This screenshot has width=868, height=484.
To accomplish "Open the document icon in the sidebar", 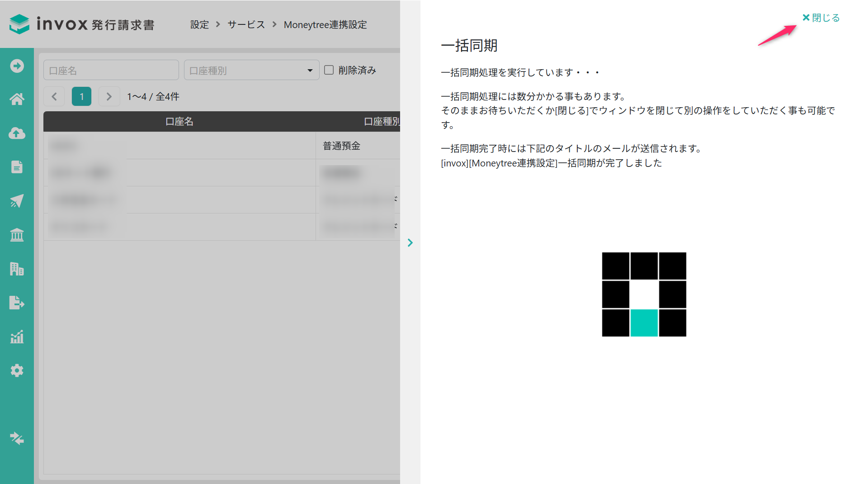I will pos(17,167).
